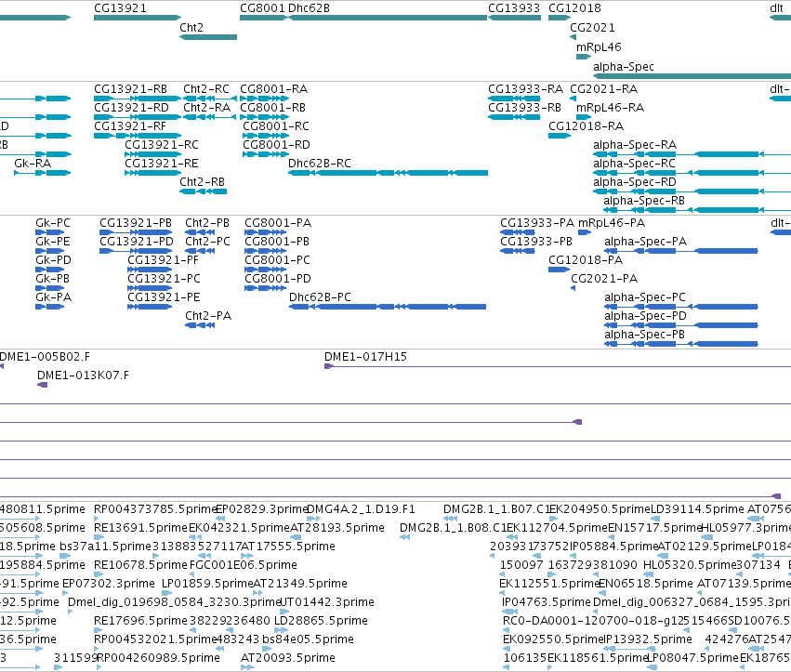The width and height of the screenshot is (791, 672).
Task: Click the "CG13933" gene label in the top track
Action: pos(513,8)
